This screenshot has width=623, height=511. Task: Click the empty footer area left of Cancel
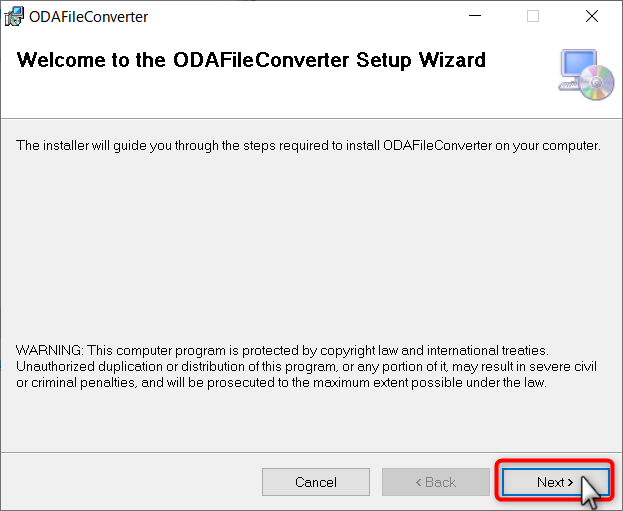pos(131,482)
